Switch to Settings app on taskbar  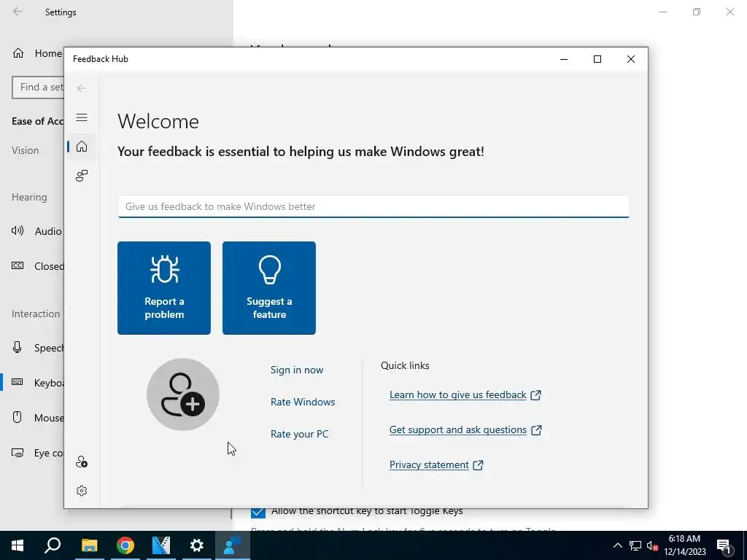coord(197,545)
